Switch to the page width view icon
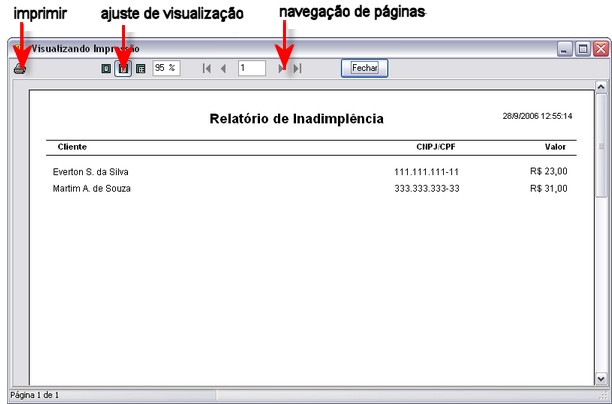612x404 pixels. click(140, 69)
